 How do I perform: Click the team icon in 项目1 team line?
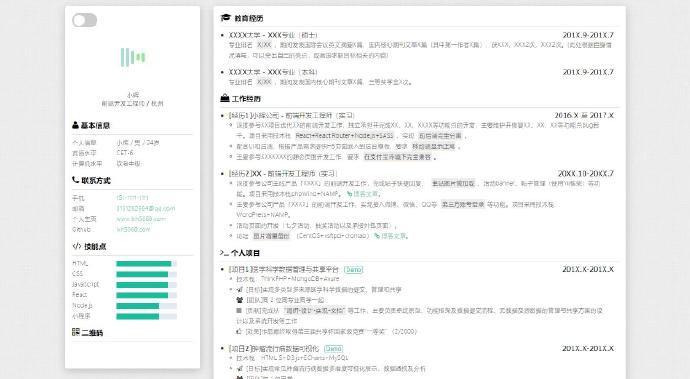click(x=240, y=300)
